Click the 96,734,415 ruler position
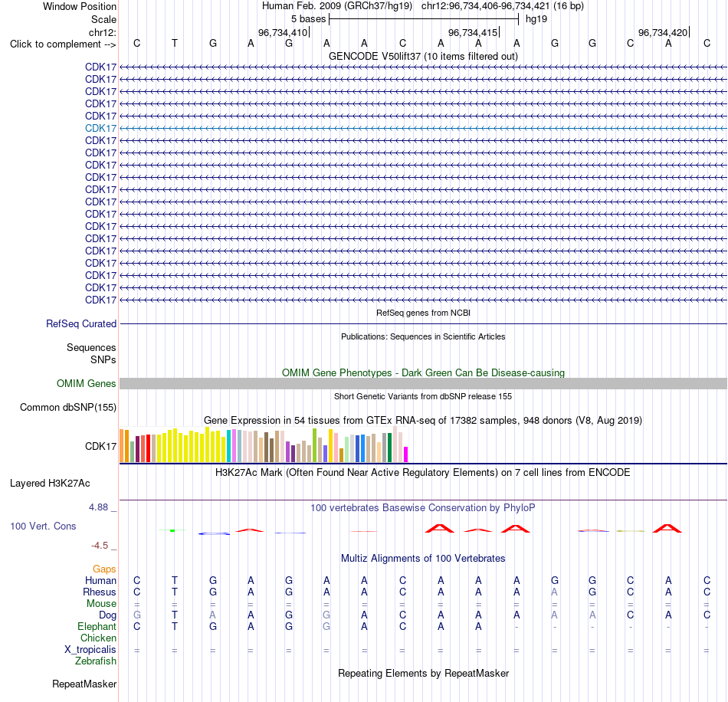The image size is (728, 702). click(473, 32)
